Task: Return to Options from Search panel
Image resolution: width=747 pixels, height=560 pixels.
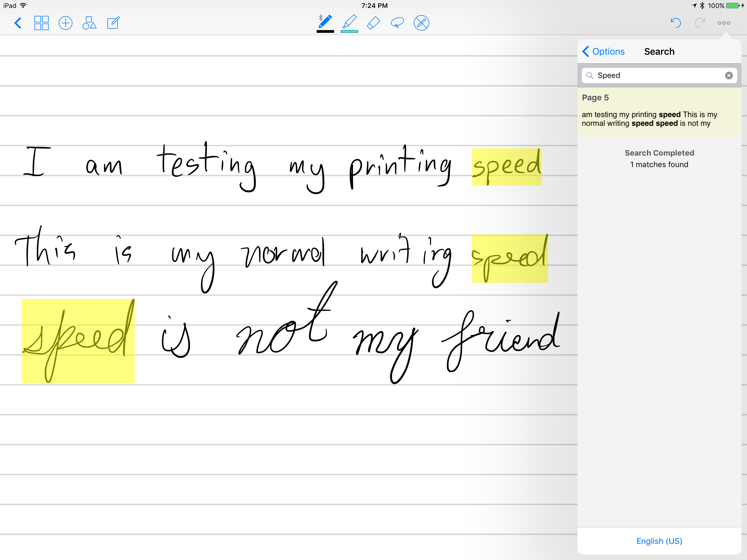Action: pos(603,51)
